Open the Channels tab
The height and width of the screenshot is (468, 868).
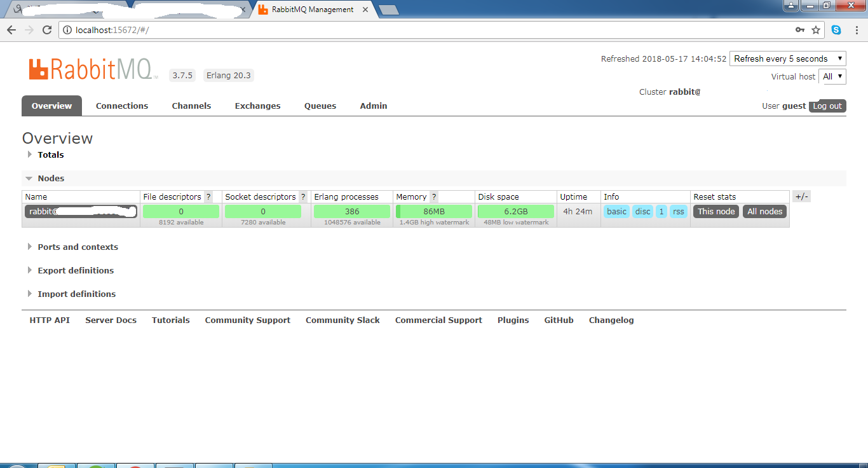(191, 106)
